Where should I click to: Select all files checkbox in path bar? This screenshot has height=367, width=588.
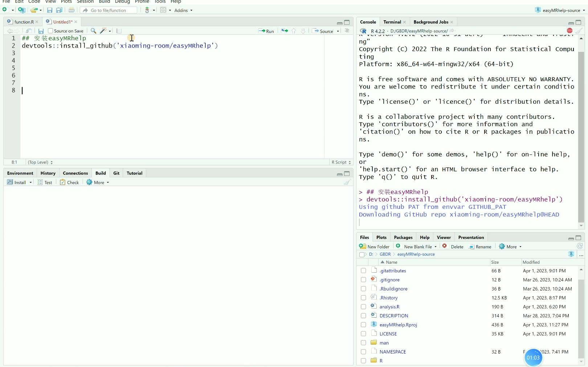click(362, 255)
